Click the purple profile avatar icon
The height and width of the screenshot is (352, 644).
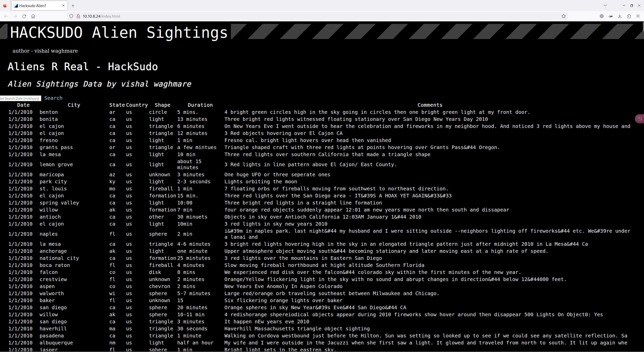click(x=602, y=16)
